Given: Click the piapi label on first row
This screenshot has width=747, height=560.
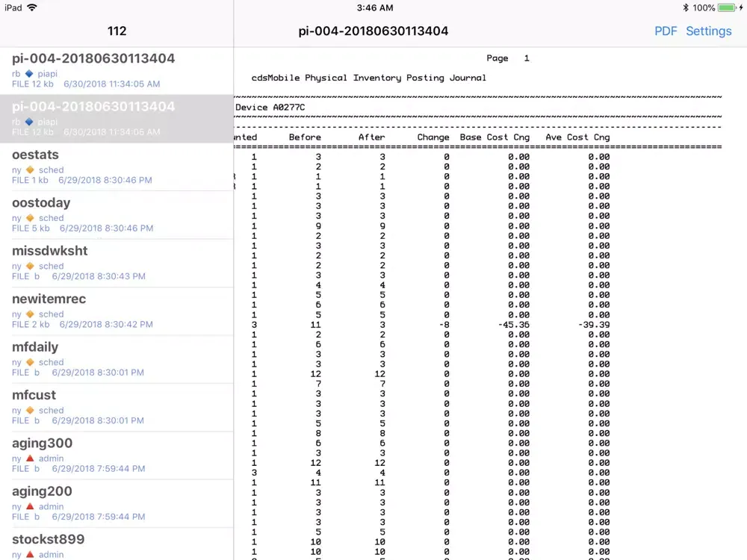Looking at the screenshot, I should [x=48, y=74].
